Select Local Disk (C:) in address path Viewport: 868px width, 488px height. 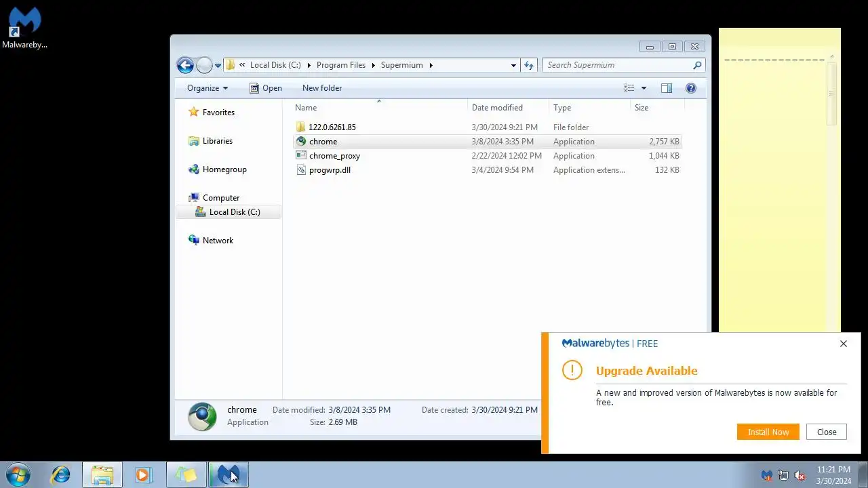click(x=275, y=65)
